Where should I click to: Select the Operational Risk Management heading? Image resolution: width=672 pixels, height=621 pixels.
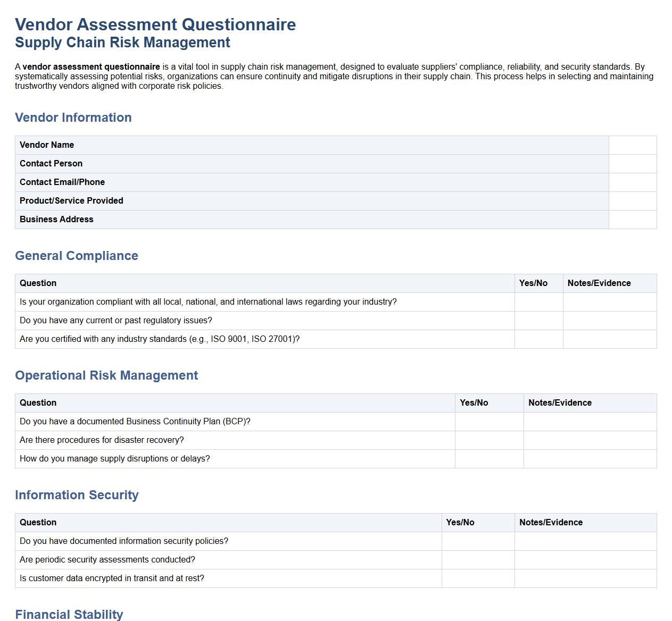point(106,375)
